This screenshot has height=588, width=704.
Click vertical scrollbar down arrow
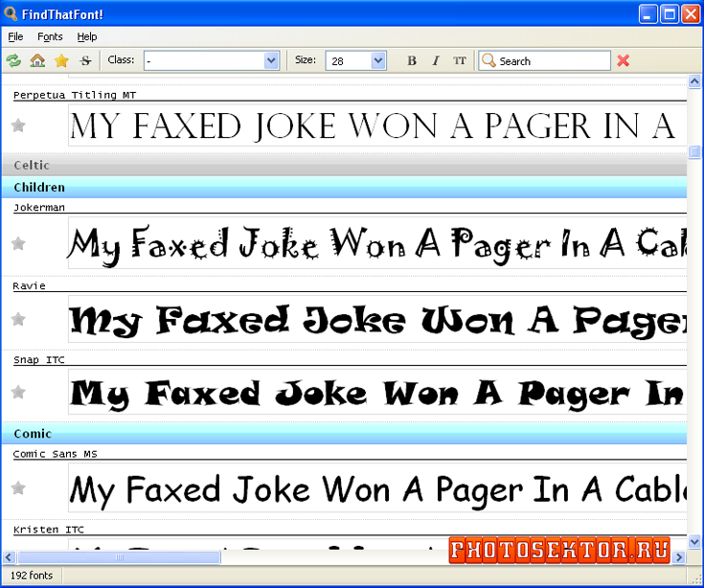[x=694, y=542]
